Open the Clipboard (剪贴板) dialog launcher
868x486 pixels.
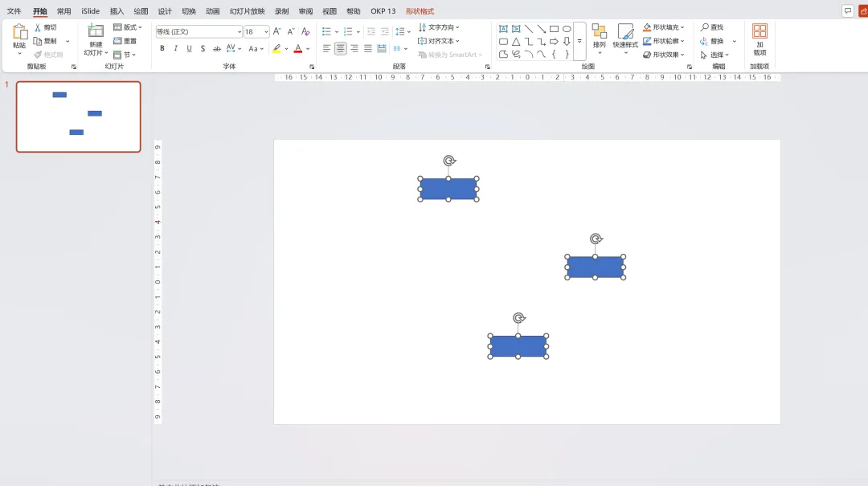coord(74,67)
